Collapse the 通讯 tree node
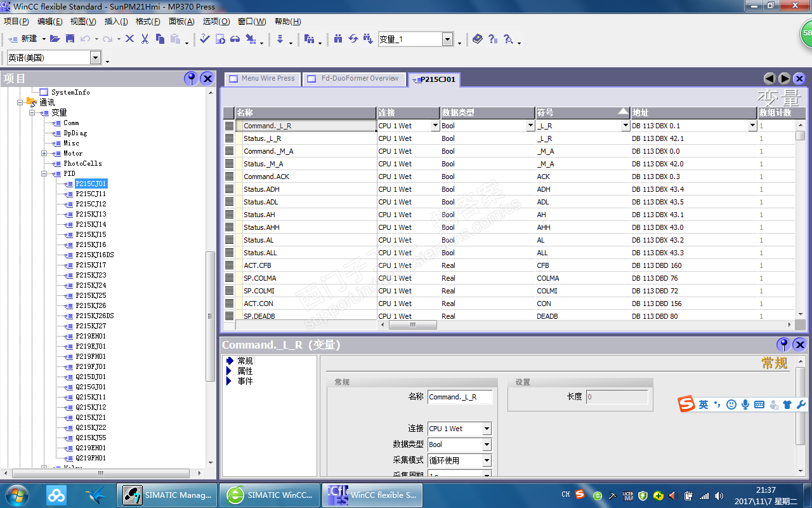The height and width of the screenshot is (508, 812). [x=20, y=102]
